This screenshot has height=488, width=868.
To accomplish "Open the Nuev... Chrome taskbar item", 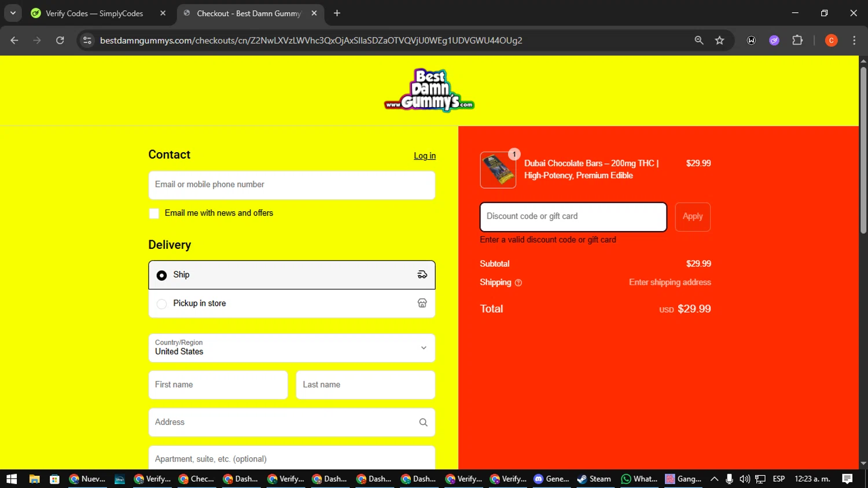I will 87,479.
